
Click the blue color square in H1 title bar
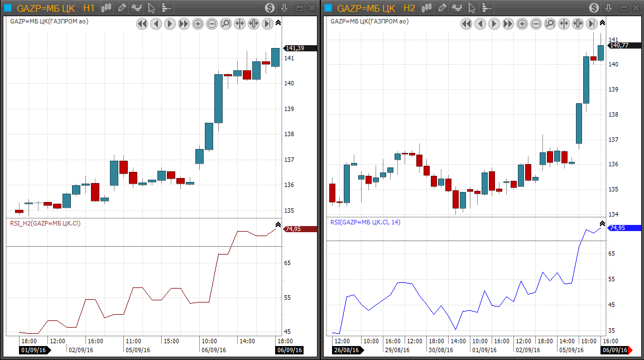(7, 8)
